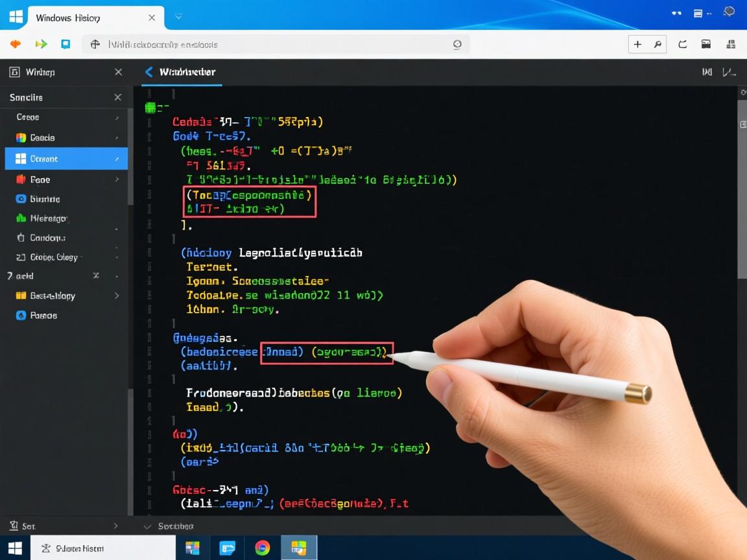Select the highlighted Creaoe sidebar item
Screen dimensions: 747x560
(65, 159)
